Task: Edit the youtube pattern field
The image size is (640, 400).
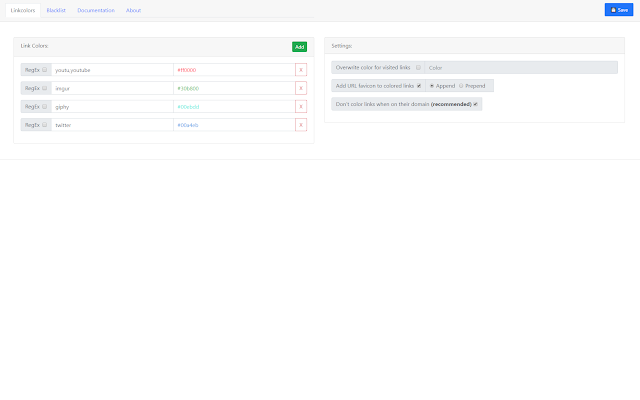Action: (x=112, y=70)
